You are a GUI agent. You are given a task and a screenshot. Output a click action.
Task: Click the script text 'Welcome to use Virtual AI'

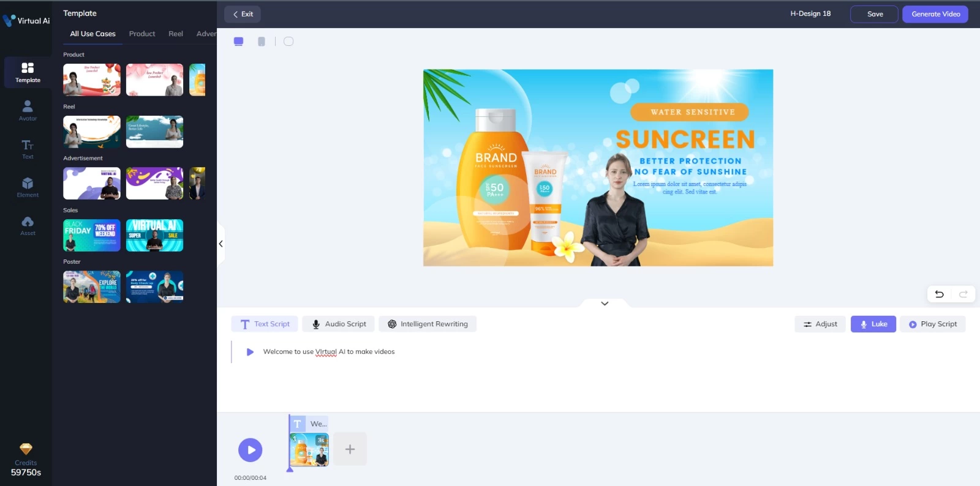click(305, 352)
